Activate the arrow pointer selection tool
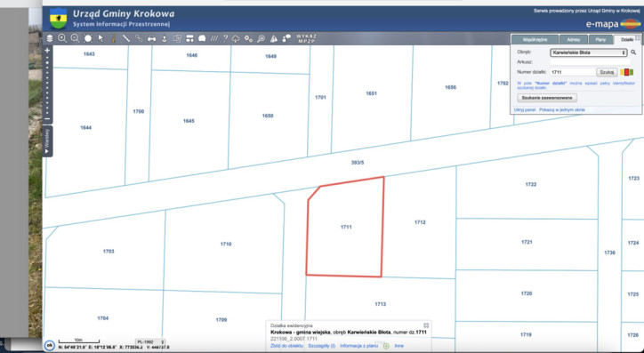This screenshot has height=353, width=644. pos(101,38)
